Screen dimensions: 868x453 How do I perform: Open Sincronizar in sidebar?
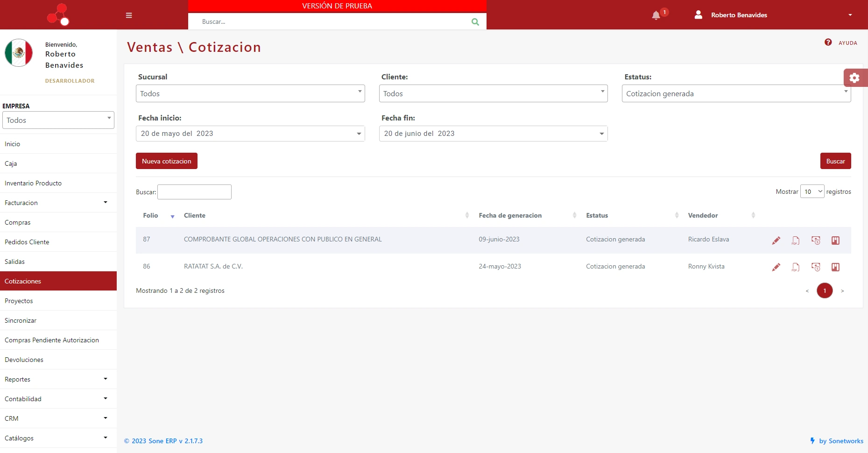click(58, 320)
